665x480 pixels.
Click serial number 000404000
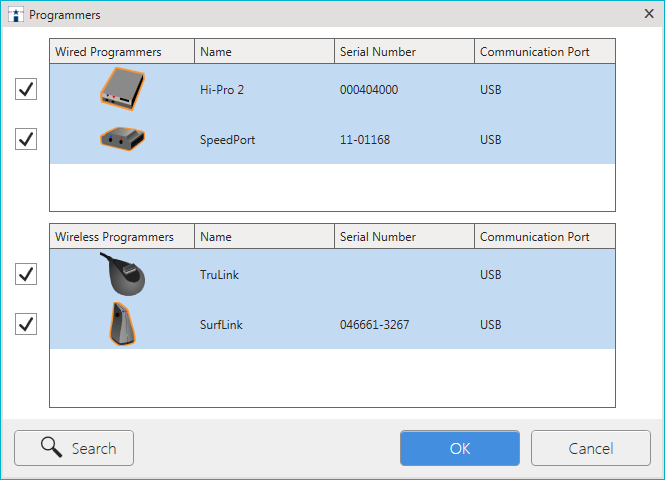click(369, 90)
